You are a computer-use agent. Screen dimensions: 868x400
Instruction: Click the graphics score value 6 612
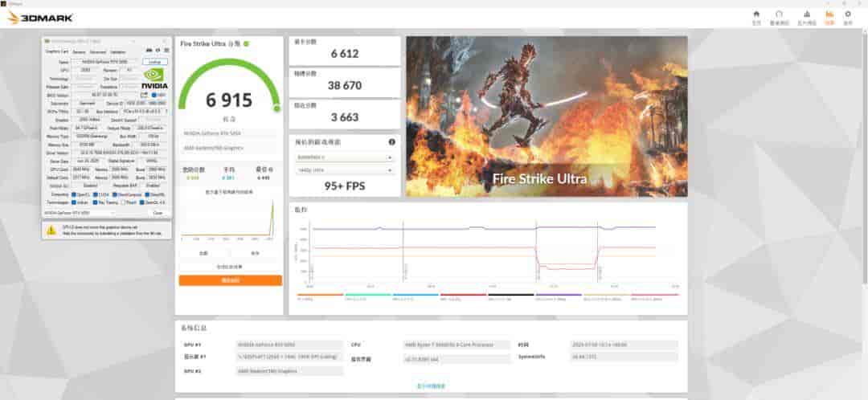(x=345, y=54)
